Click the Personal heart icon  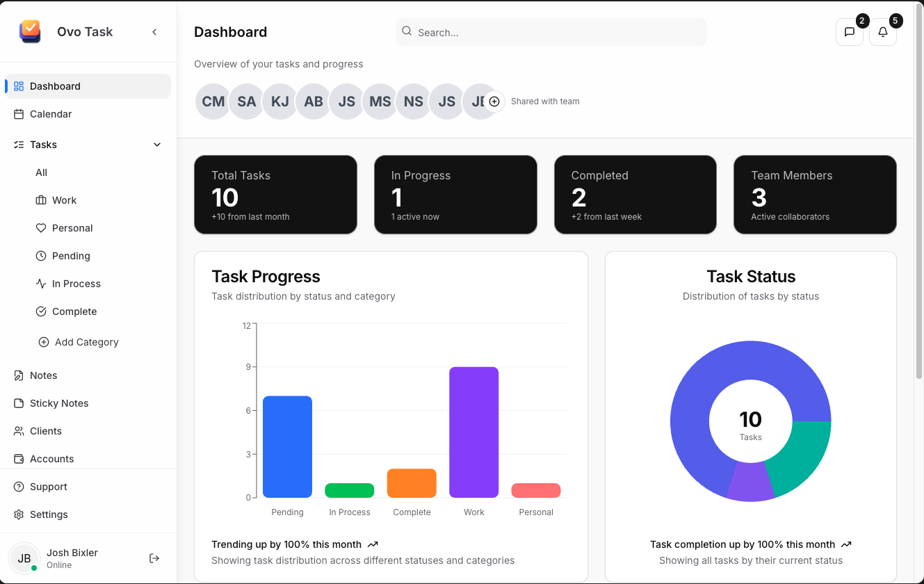point(41,228)
